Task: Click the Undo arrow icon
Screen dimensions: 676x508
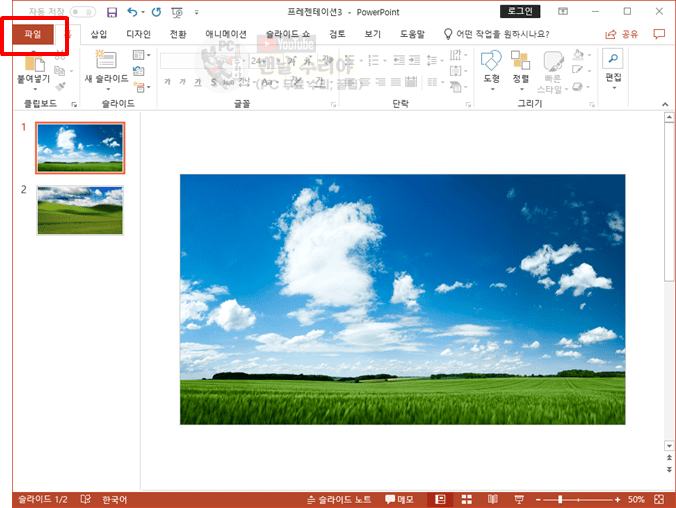Action: [131, 12]
